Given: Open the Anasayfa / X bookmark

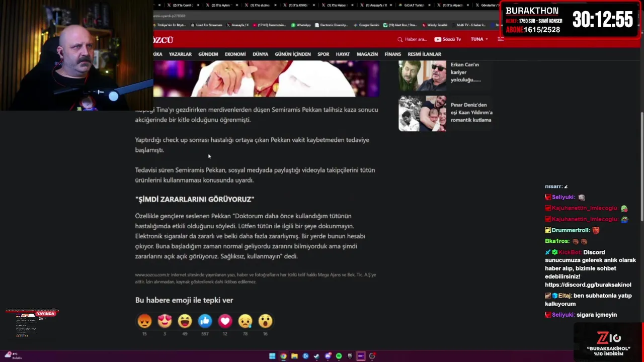Looking at the screenshot, I should pos(238,25).
